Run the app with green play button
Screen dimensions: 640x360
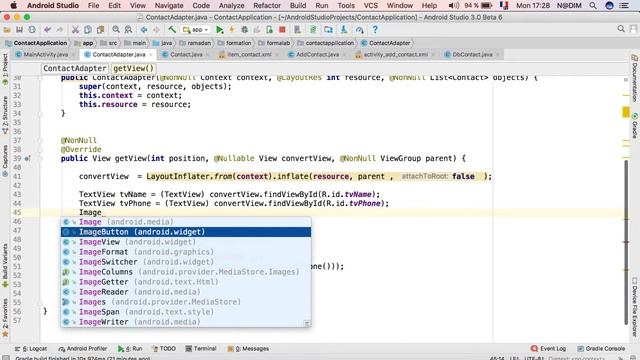click(x=220, y=30)
